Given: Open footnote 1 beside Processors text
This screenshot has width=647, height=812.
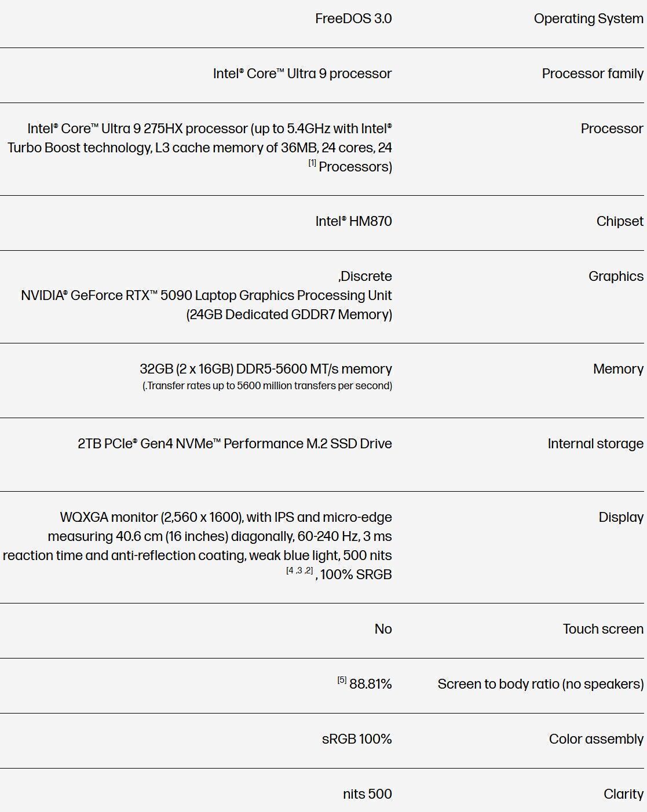Looking at the screenshot, I should click(312, 163).
